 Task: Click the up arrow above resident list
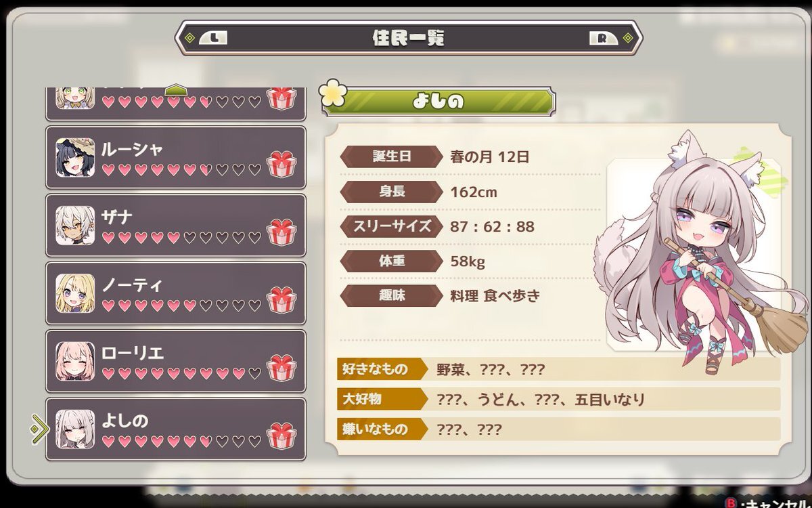click(176, 90)
